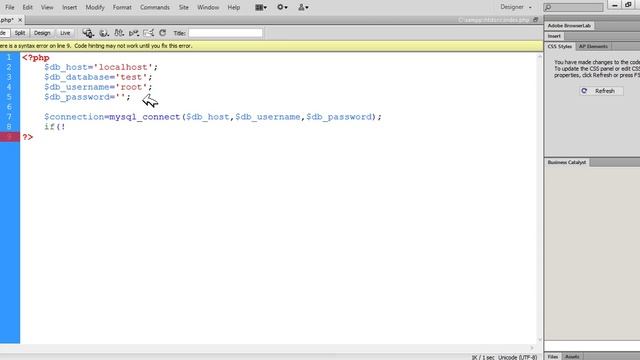This screenshot has height=360, width=640.
Task: Click the $db_username='root' line
Action: [98, 87]
